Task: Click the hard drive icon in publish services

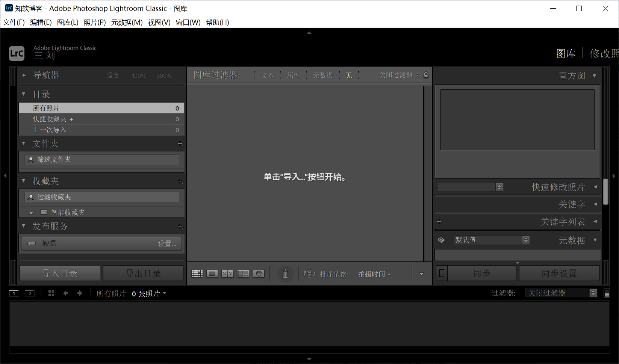Action: click(x=32, y=243)
